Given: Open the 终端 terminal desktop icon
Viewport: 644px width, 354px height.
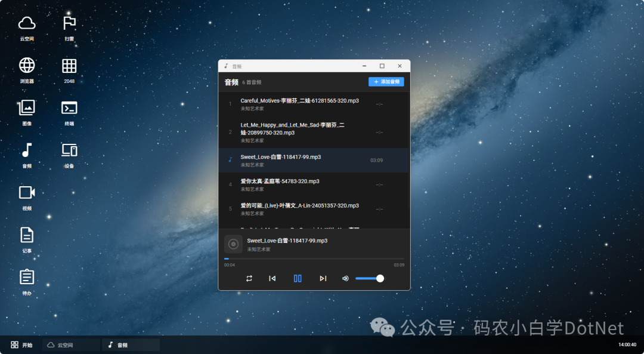Looking at the screenshot, I should click(x=69, y=112).
